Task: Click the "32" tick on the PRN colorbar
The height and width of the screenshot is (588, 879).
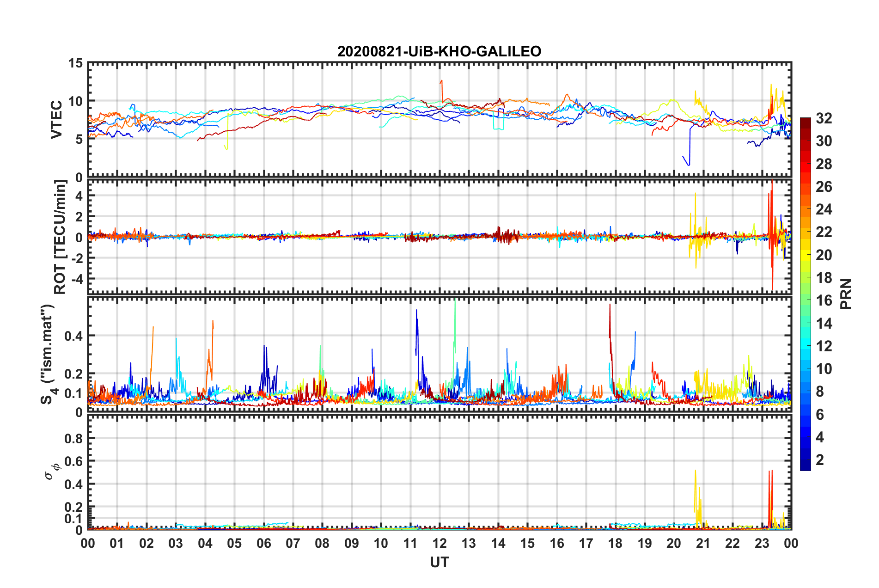Action: tap(824, 118)
